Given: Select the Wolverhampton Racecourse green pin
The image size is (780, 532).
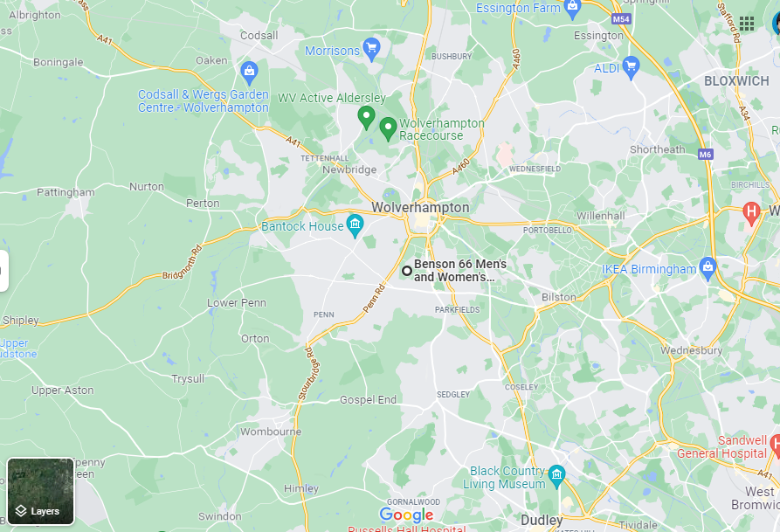Looking at the screenshot, I should 388,128.
